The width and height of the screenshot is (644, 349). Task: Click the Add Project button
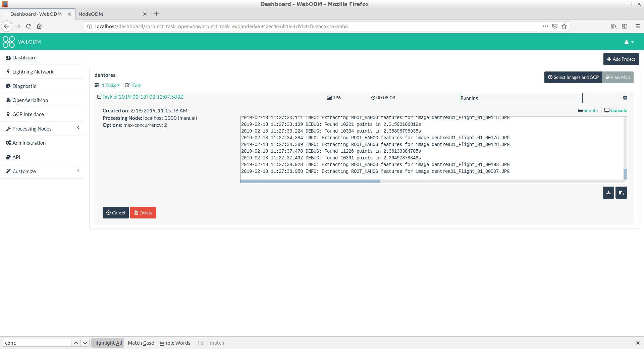tap(621, 59)
